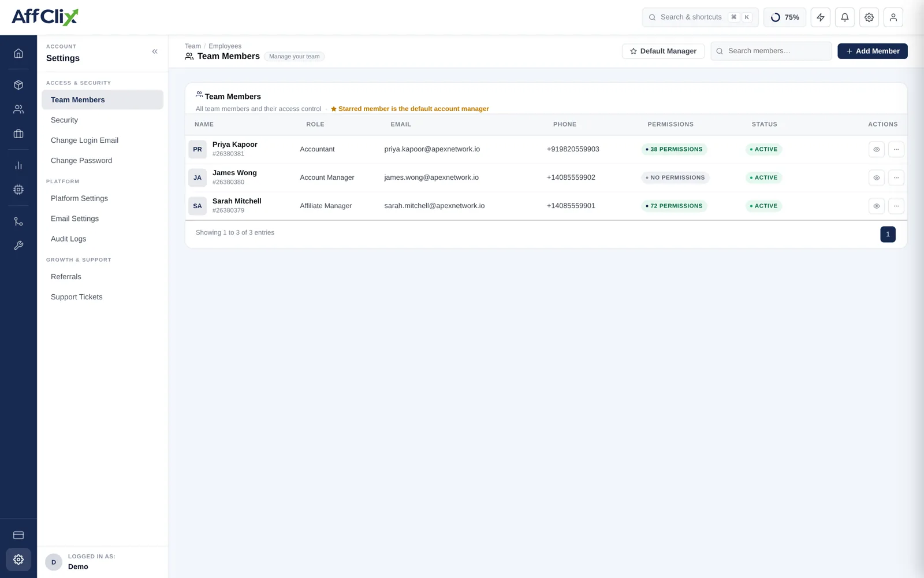Viewport: 924px width, 578px height.
Task: View Priya Kapoor's details with eye icon
Action: [877, 149]
